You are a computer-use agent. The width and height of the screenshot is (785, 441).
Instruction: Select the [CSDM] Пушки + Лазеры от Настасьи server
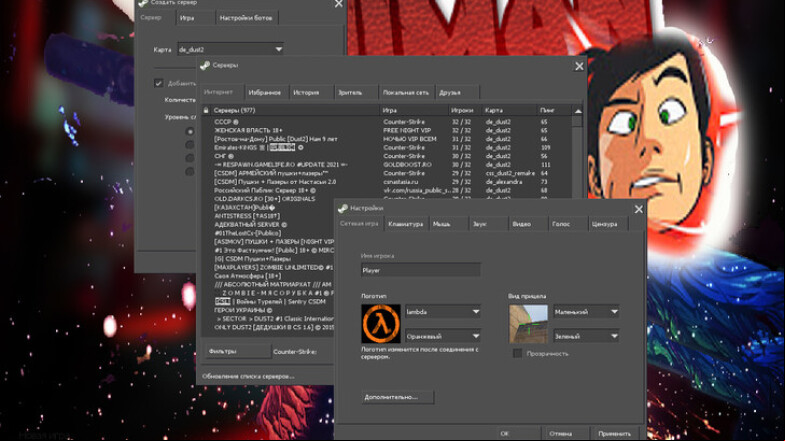(x=387, y=181)
